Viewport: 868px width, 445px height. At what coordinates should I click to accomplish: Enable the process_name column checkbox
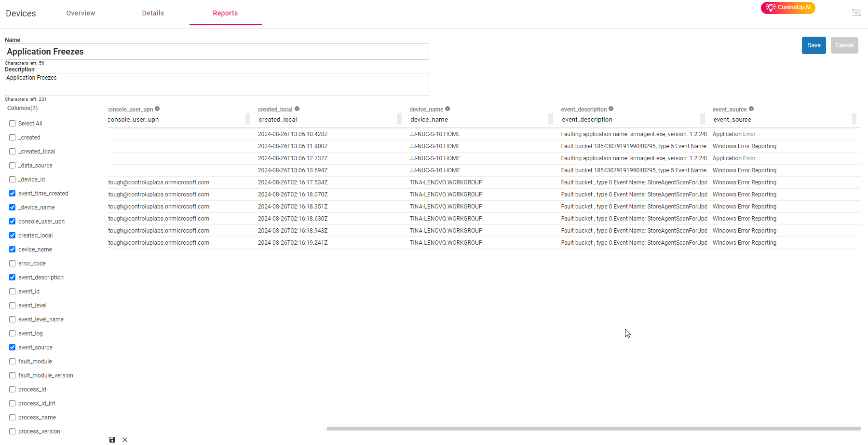(x=13, y=417)
